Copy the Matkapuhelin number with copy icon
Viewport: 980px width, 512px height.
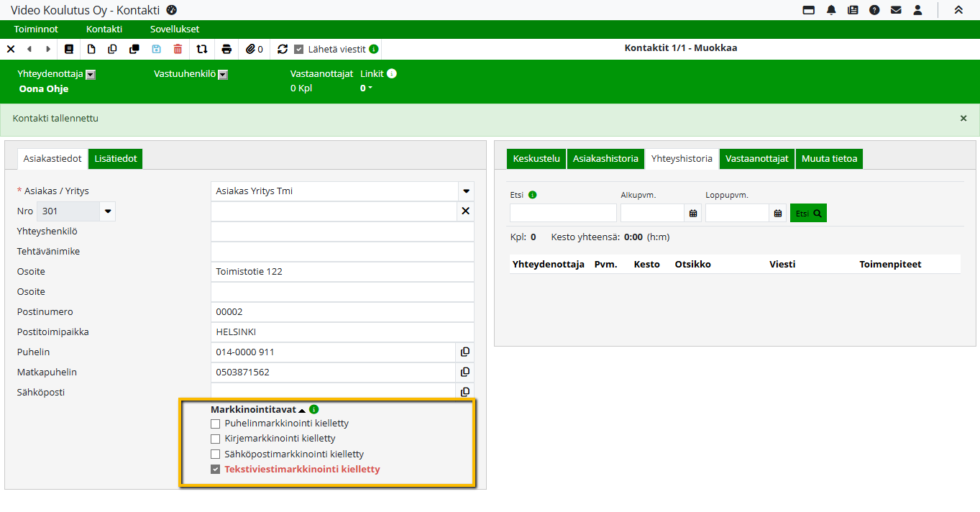point(465,372)
